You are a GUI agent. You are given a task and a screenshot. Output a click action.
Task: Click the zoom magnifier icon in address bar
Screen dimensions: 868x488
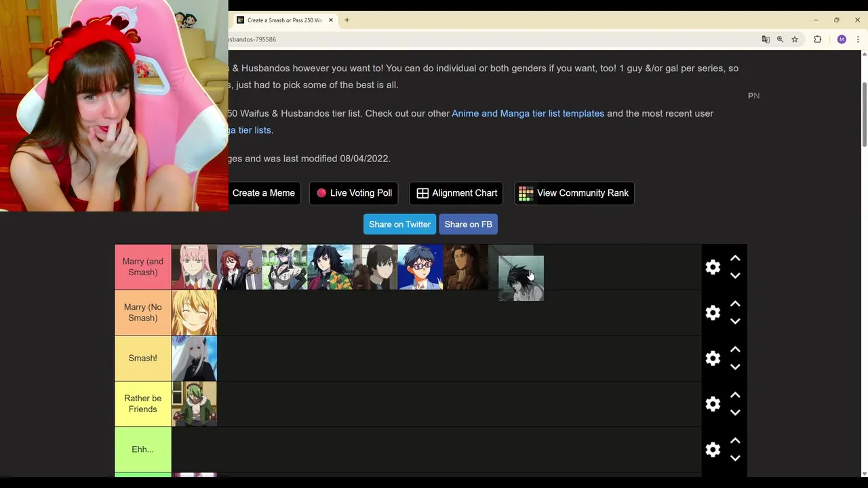point(780,39)
